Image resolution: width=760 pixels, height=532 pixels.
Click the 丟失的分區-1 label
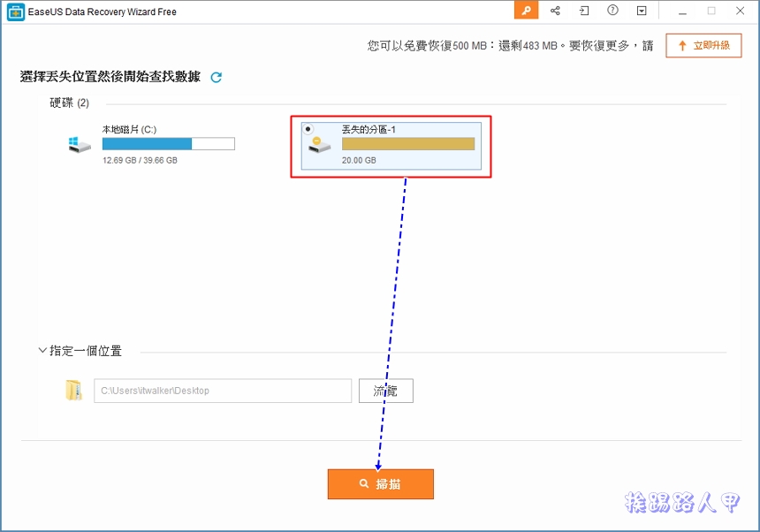(x=369, y=129)
